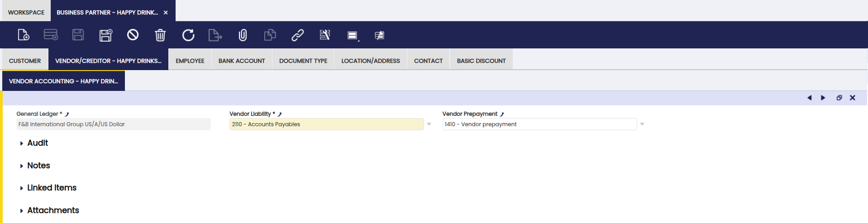Go to previous record arrow
The width and height of the screenshot is (868, 223).
tap(809, 98)
